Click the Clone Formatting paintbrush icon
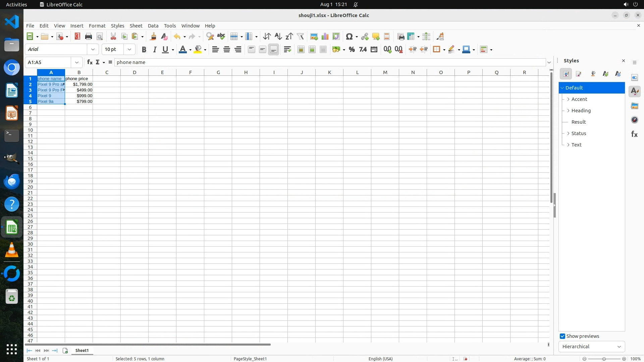The image size is (644, 362). [153, 37]
